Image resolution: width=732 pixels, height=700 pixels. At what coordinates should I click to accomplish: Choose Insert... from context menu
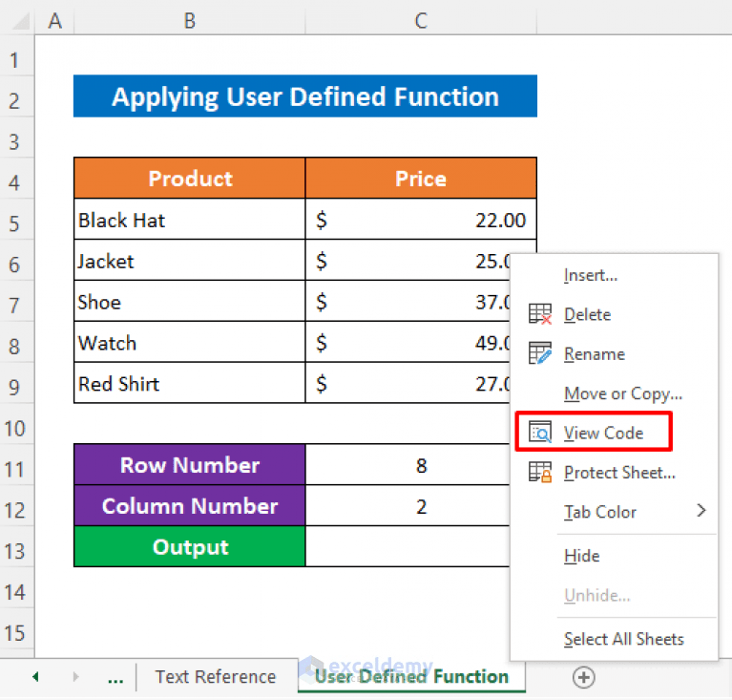[x=614, y=275]
